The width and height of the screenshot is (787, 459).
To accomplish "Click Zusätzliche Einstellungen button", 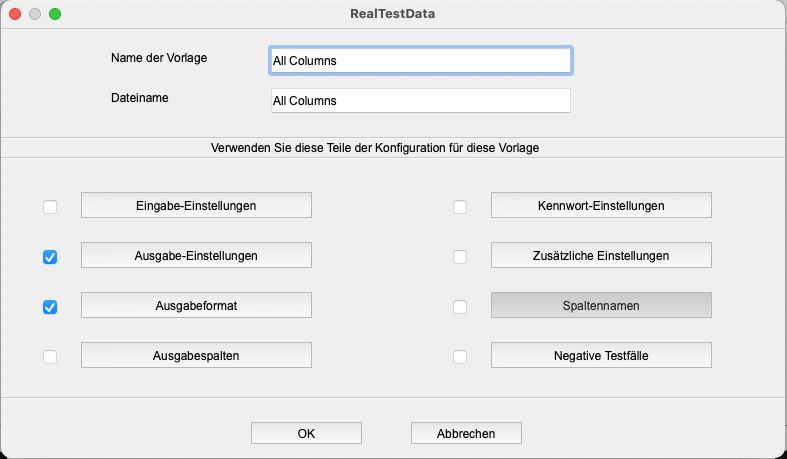I will (601, 255).
